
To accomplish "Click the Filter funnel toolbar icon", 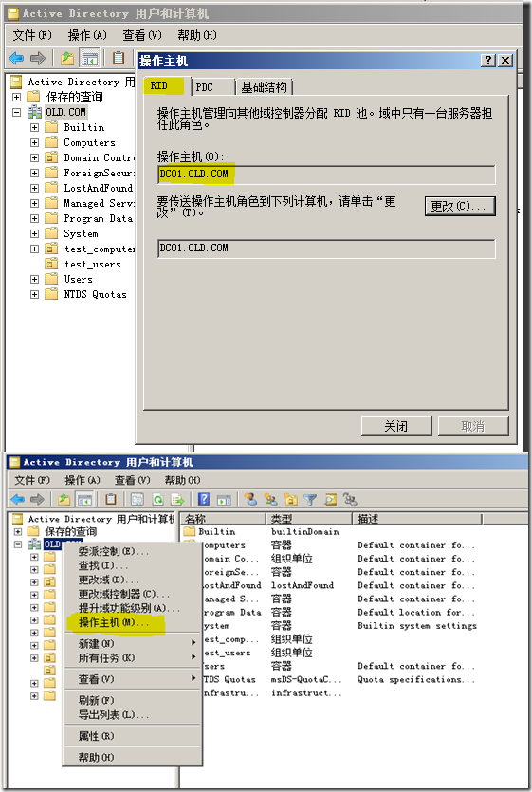I will 310,500.
